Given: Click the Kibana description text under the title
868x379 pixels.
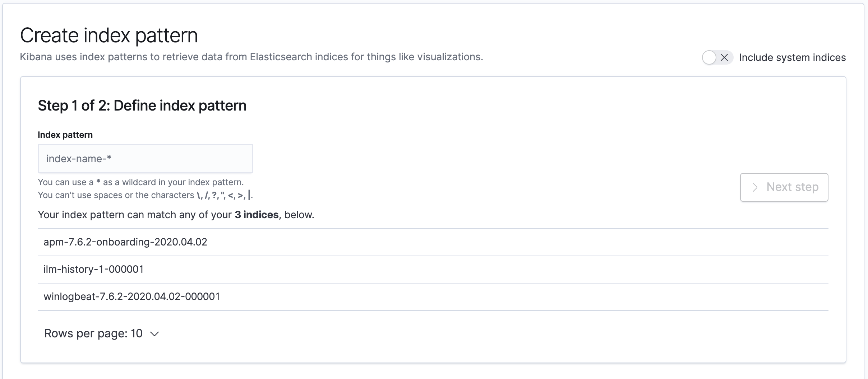Looking at the screenshot, I should click(x=251, y=57).
